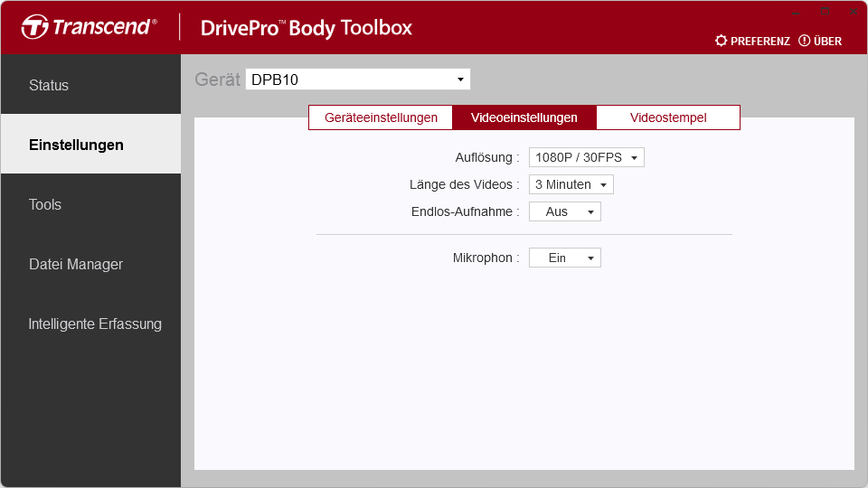Minimize the Toolbox window
Image resolution: width=868 pixels, height=488 pixels.
click(x=796, y=11)
